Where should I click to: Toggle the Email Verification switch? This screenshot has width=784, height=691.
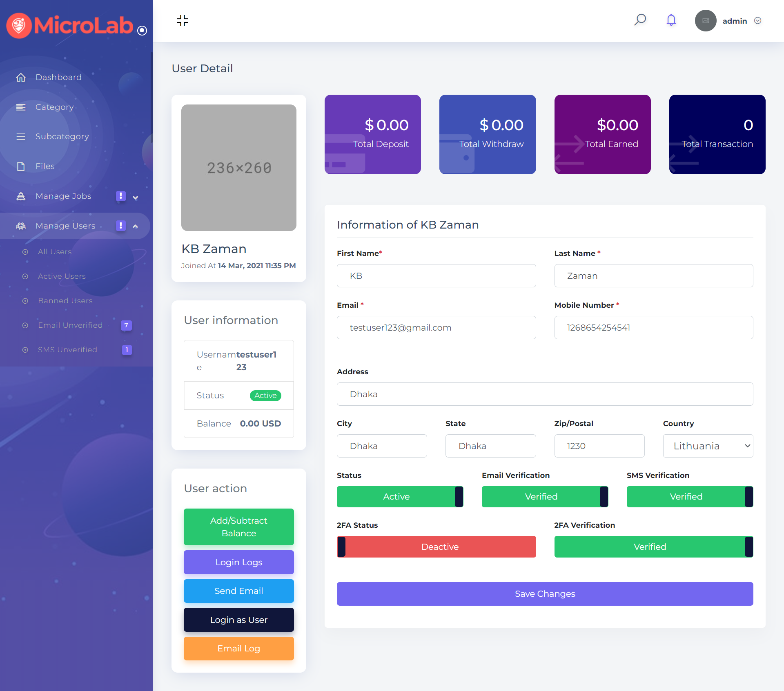point(545,497)
